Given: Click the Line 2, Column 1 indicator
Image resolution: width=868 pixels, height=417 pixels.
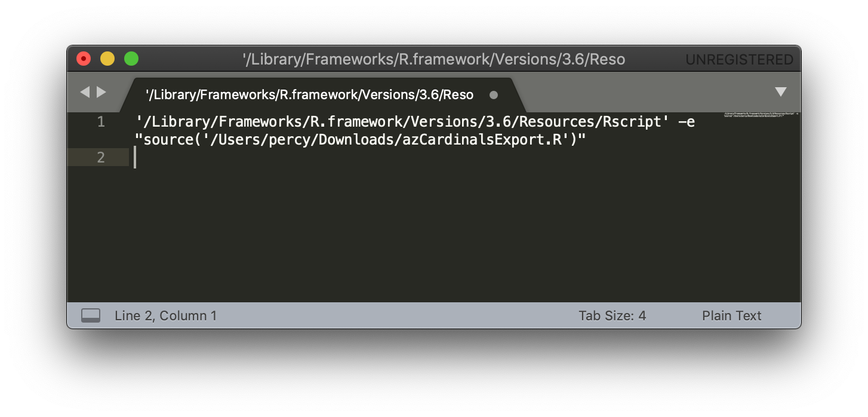Looking at the screenshot, I should (x=165, y=315).
